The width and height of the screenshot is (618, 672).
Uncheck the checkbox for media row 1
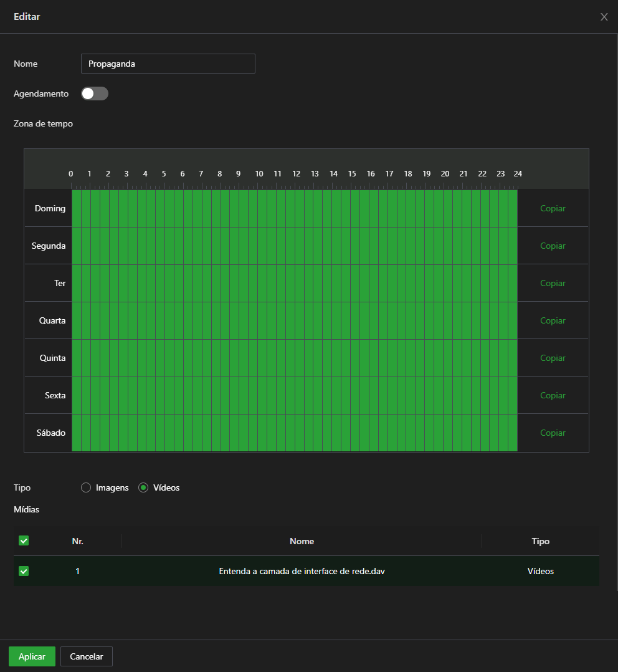click(x=24, y=571)
